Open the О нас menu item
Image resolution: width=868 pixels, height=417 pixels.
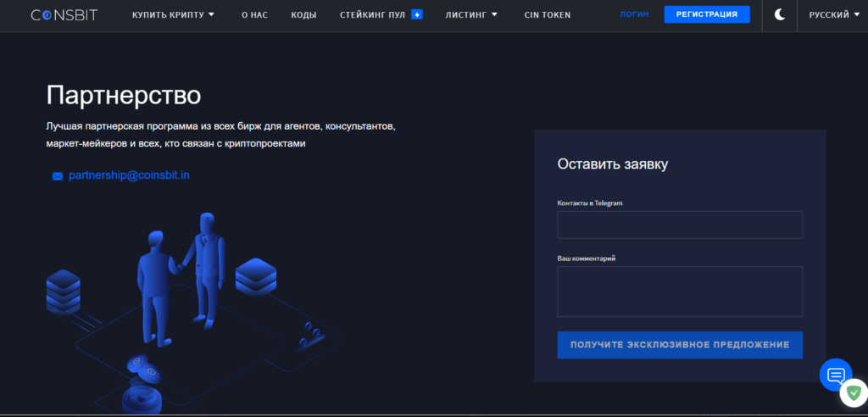click(254, 15)
